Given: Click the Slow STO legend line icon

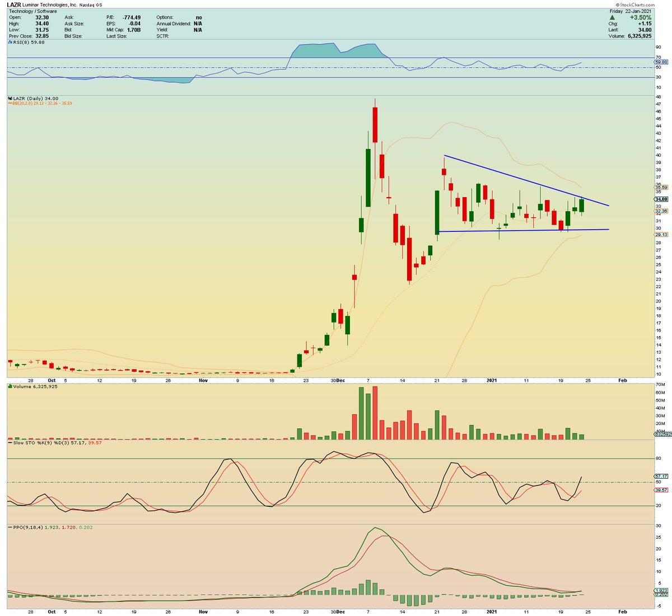Looking at the screenshot, I should click(10, 443).
